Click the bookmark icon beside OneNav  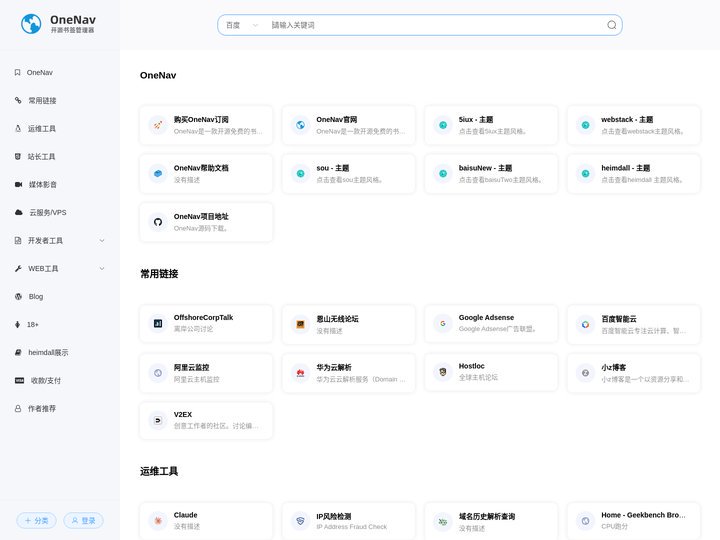click(17, 73)
